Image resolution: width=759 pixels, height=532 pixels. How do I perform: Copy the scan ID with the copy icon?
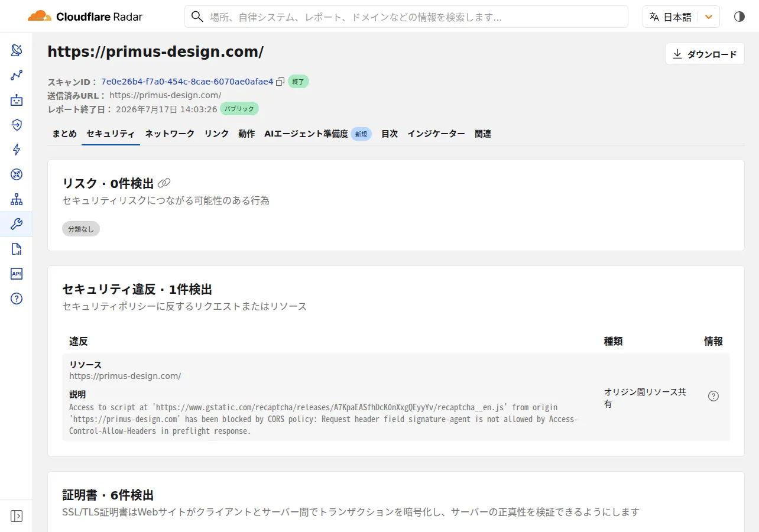click(280, 82)
